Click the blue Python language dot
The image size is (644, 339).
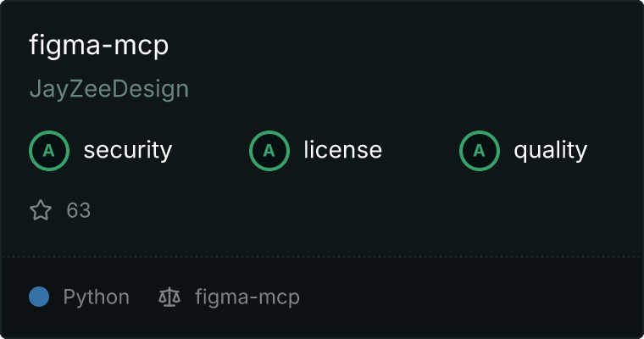tap(39, 297)
